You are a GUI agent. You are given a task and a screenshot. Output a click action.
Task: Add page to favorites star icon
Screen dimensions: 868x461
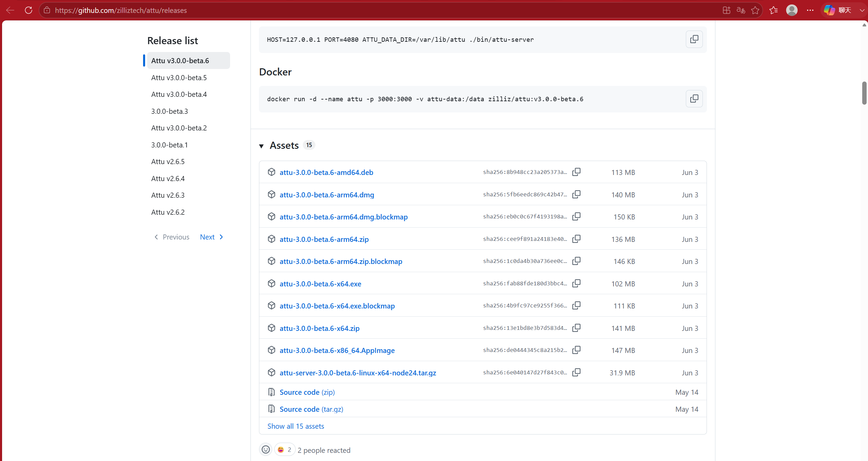coord(755,10)
